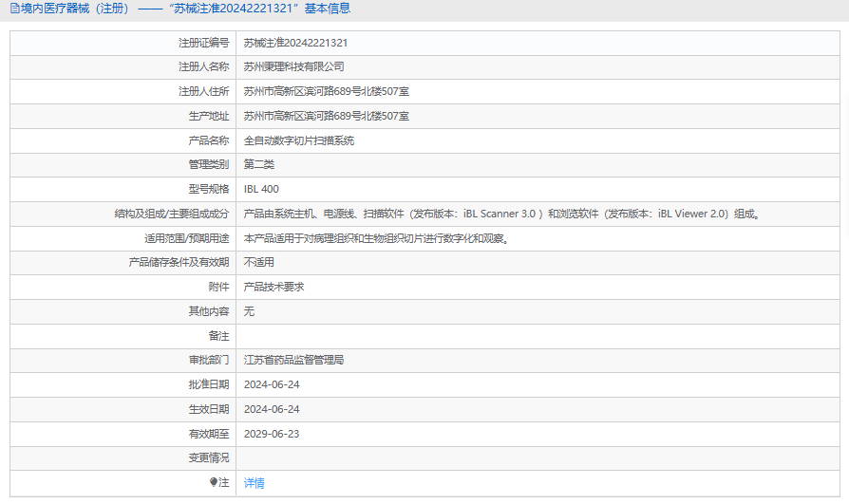Select approval department 江苏省药品监督管理局
This screenshot has width=849, height=504.
tap(294, 360)
